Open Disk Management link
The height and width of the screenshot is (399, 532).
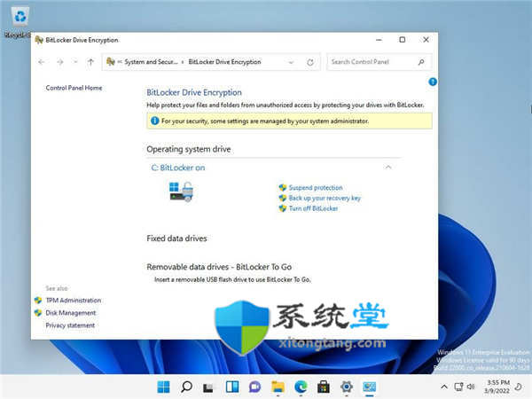click(x=71, y=313)
